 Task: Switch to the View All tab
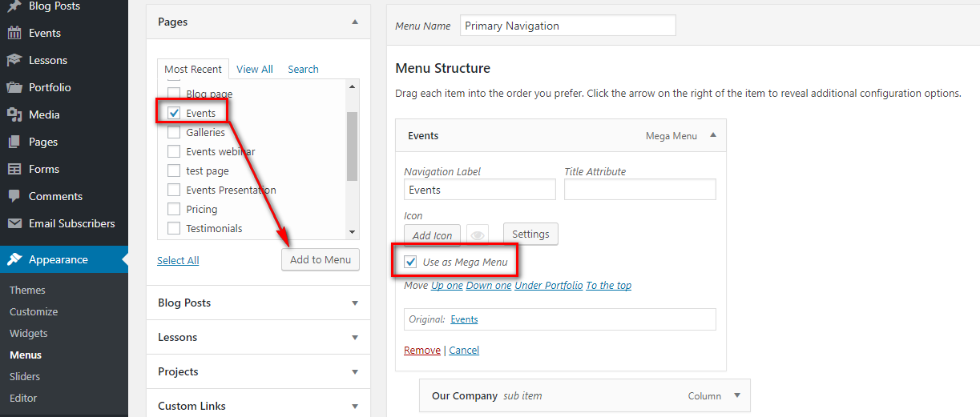[x=255, y=70]
